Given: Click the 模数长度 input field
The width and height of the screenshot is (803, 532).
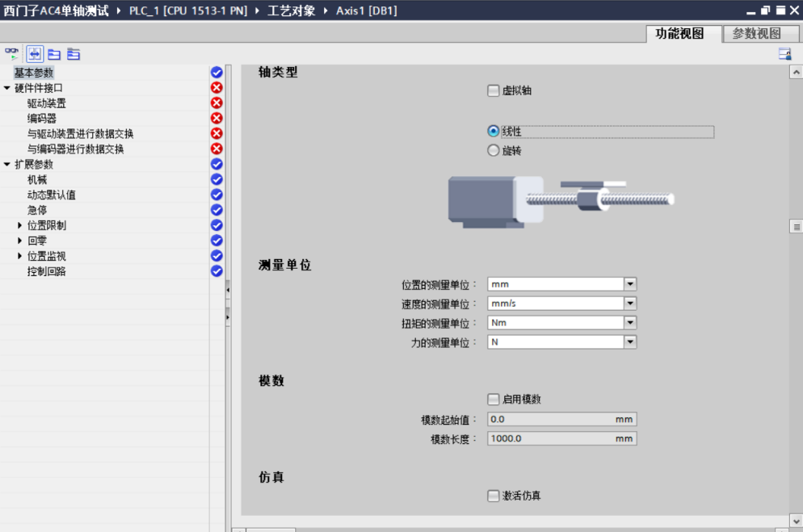Looking at the screenshot, I should tap(551, 439).
